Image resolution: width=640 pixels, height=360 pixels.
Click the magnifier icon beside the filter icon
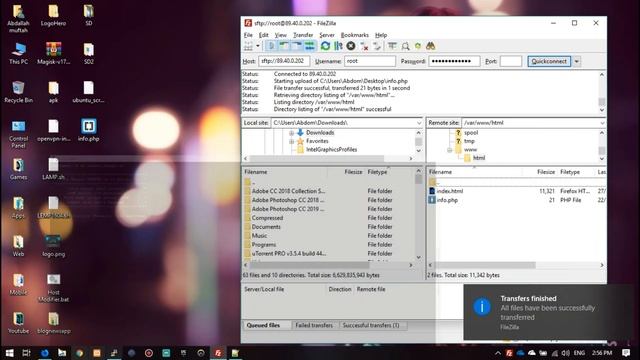point(405,46)
